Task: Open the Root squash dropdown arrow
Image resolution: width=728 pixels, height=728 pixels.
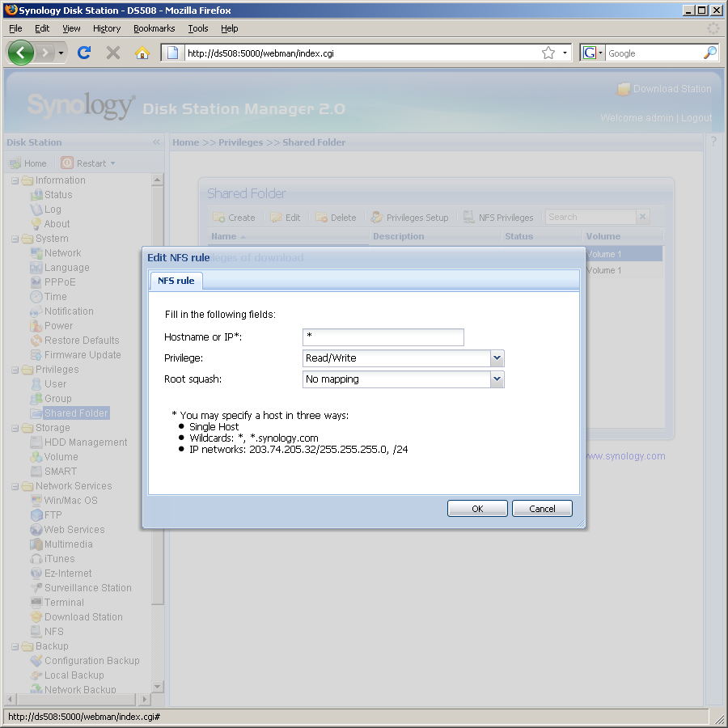Action: click(x=497, y=379)
